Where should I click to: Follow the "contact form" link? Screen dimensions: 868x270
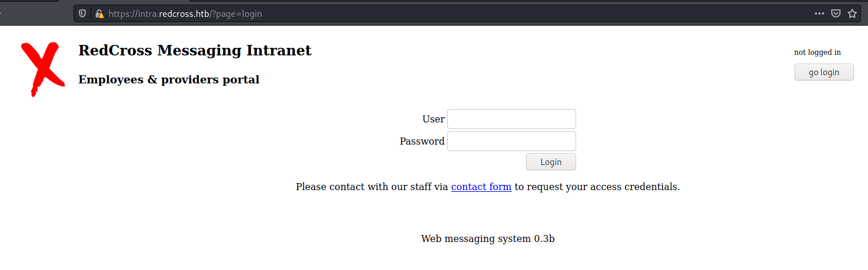point(482,187)
